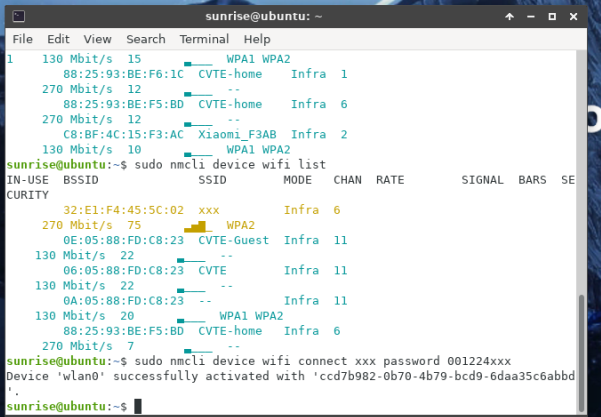This screenshot has width=601, height=417.
Task: Click BSSID 0A:05:88:FD:C8:23
Action: (123, 301)
